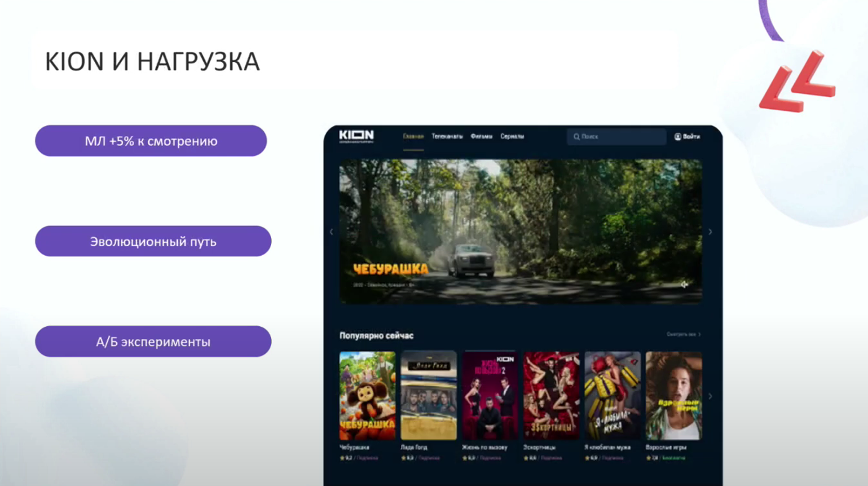The width and height of the screenshot is (868, 486).
Task: Open the Жизнь по вызову poster
Action: pos(490,396)
